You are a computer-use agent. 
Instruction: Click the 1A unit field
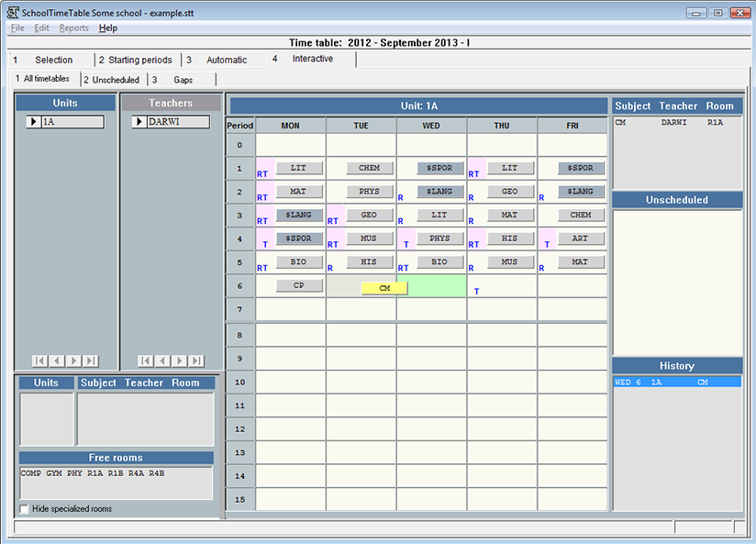[x=72, y=121]
